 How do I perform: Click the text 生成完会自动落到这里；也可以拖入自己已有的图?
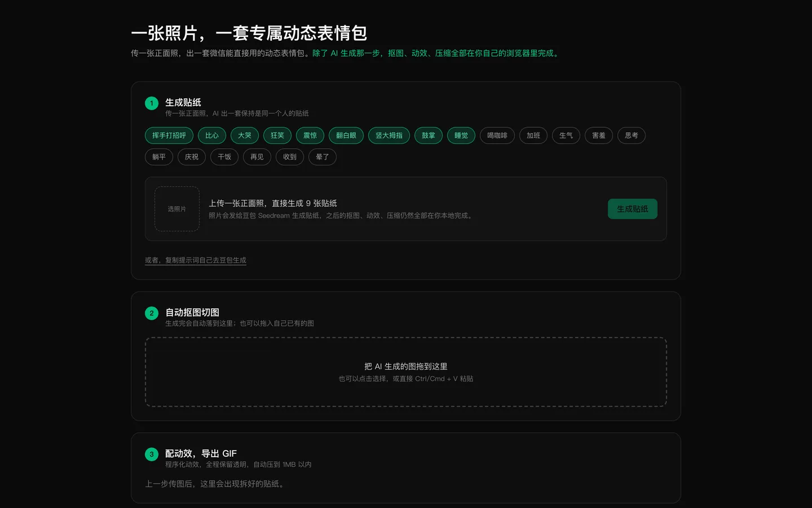click(240, 323)
